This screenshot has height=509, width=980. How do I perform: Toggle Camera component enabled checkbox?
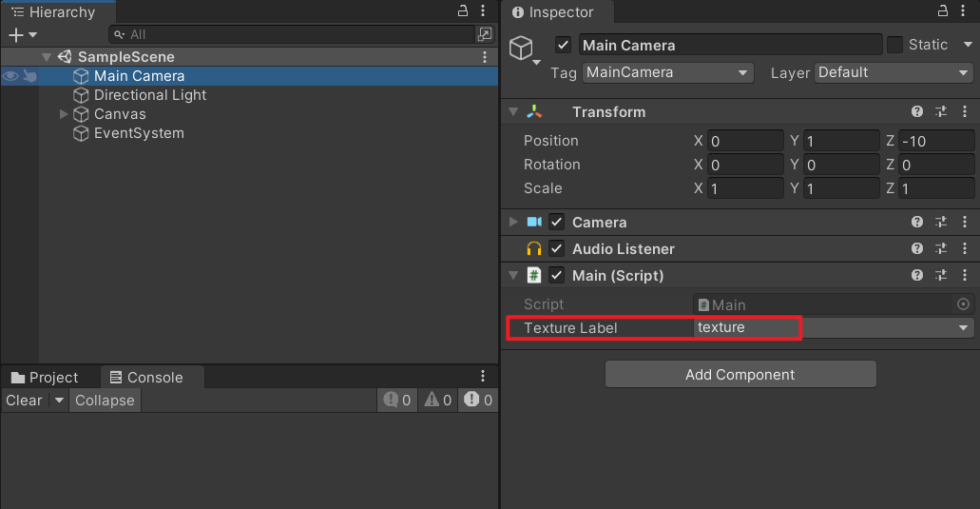pyautogui.click(x=556, y=222)
